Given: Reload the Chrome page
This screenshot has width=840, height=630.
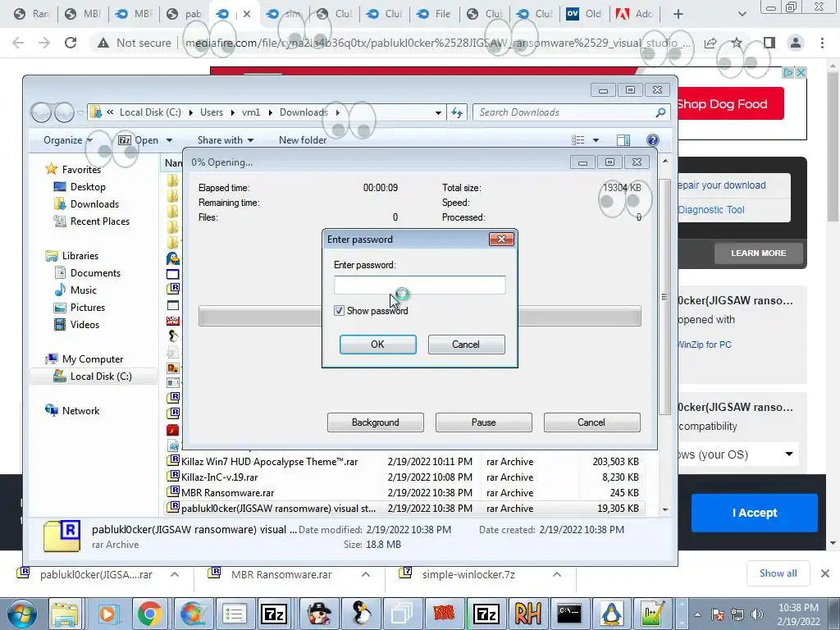Looking at the screenshot, I should (71, 43).
